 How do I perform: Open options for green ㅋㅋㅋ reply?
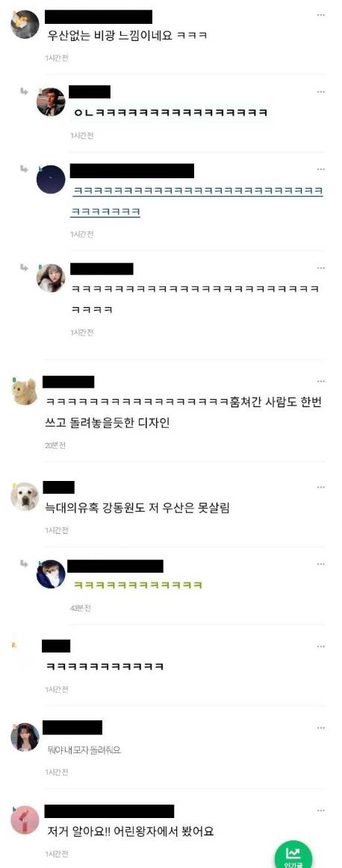(x=321, y=564)
